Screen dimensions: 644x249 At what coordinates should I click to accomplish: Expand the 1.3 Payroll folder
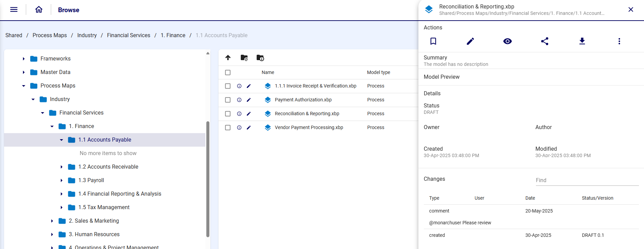[x=61, y=180]
